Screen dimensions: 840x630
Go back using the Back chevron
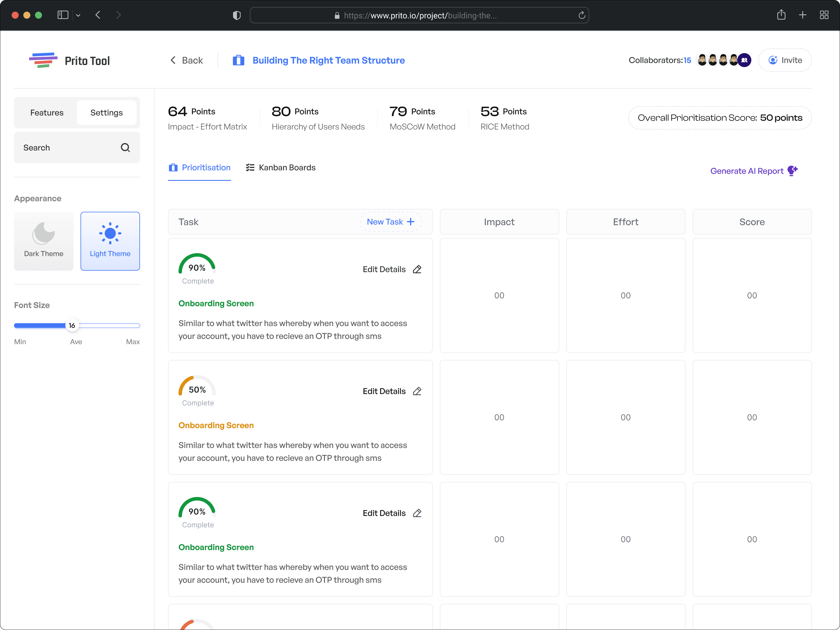(186, 60)
